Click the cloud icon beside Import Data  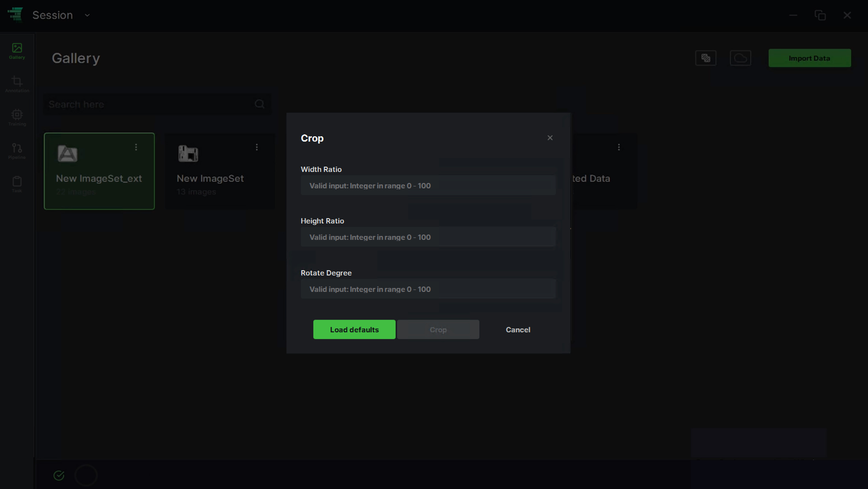coord(740,58)
